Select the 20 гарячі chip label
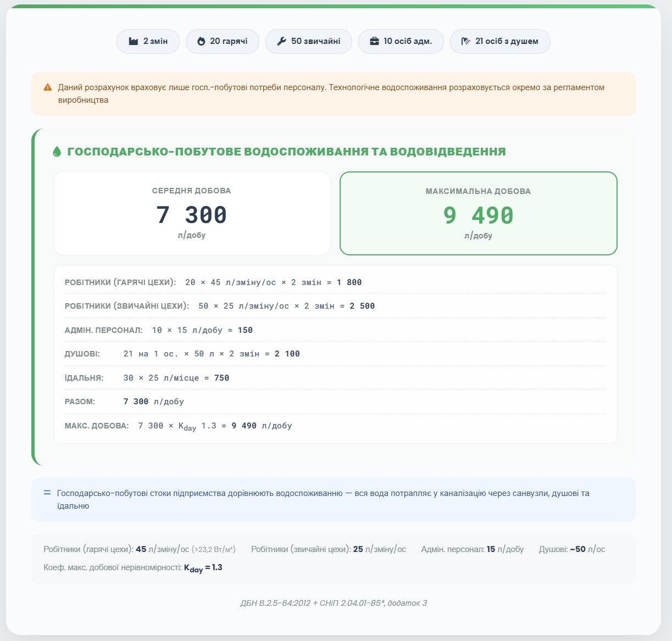This screenshot has width=672, height=641. point(229,41)
